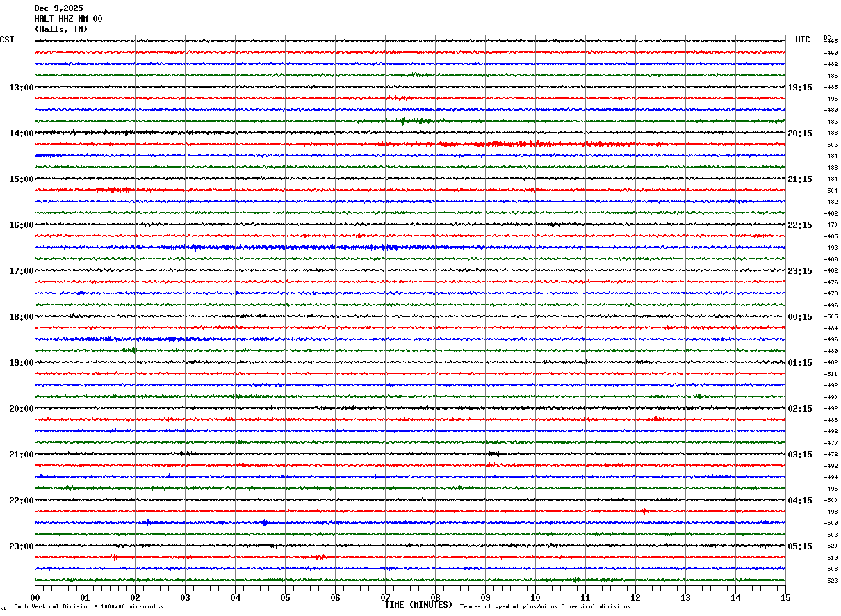This screenshot has width=841, height=616.
Task: Click the DC offset value "-470"
Action: pyautogui.click(x=831, y=225)
